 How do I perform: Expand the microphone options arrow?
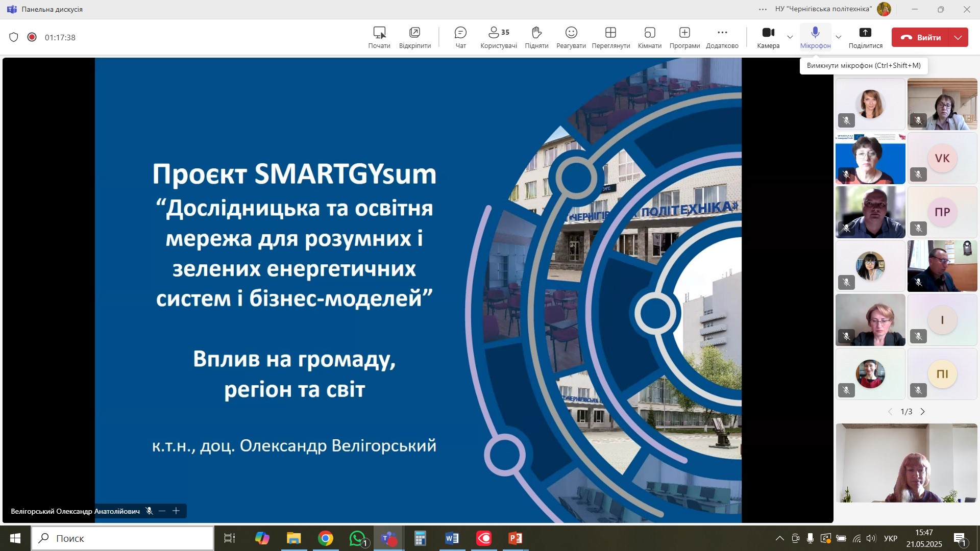click(x=838, y=37)
